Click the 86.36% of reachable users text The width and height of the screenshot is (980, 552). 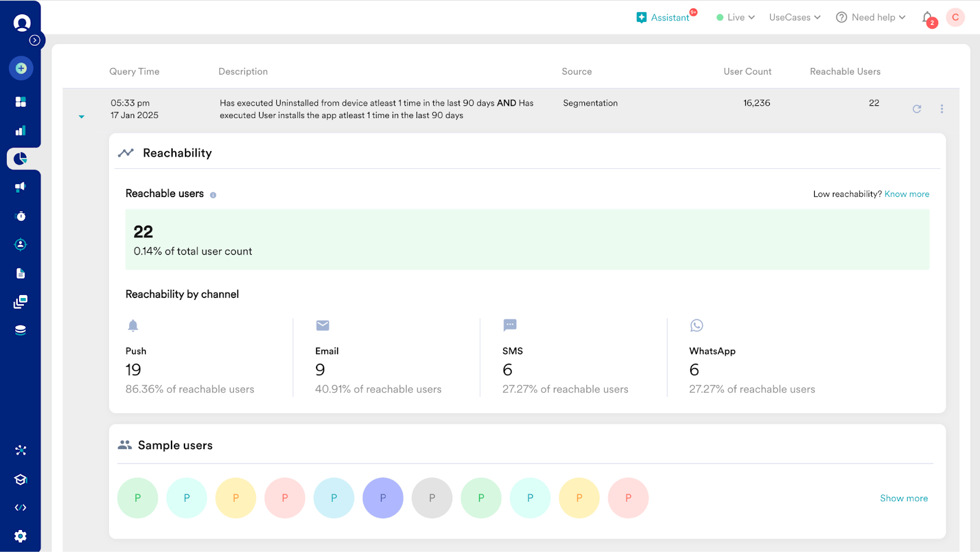[x=190, y=389]
